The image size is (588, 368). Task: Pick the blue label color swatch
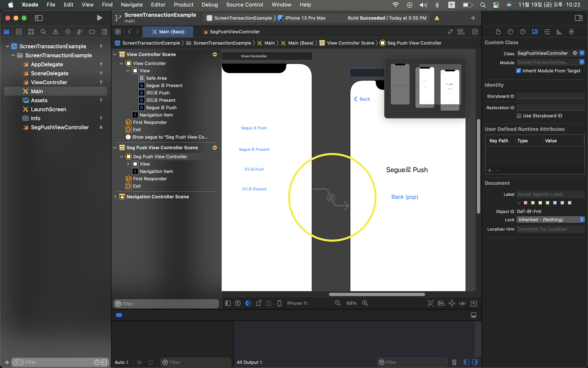pos(555,203)
